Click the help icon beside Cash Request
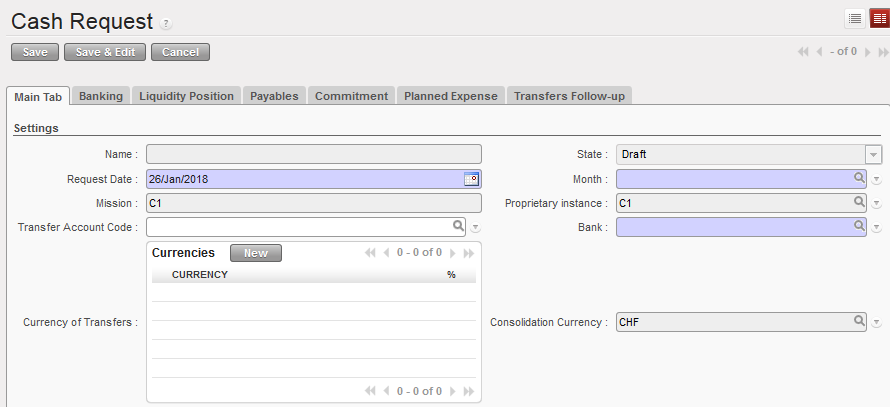Image resolution: width=890 pixels, height=407 pixels. click(166, 24)
